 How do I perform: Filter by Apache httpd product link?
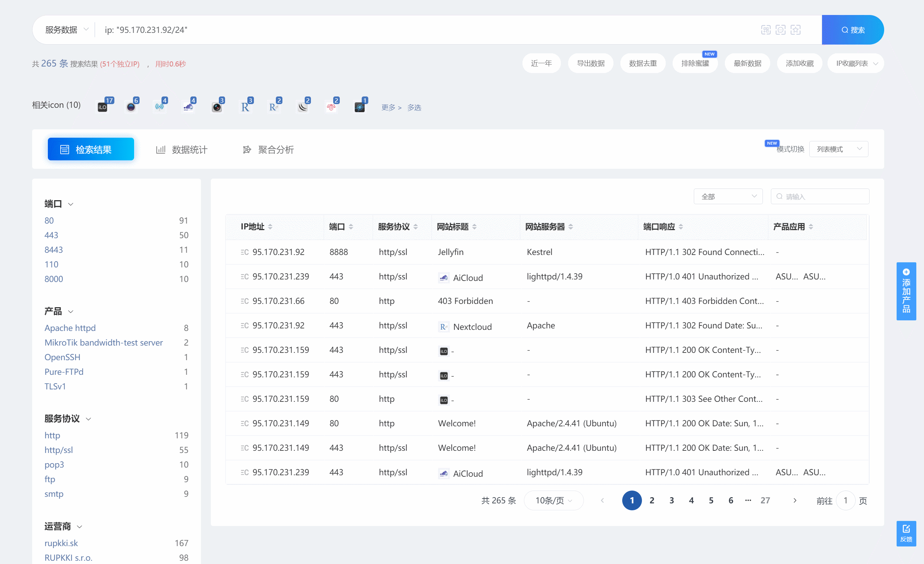(x=70, y=328)
